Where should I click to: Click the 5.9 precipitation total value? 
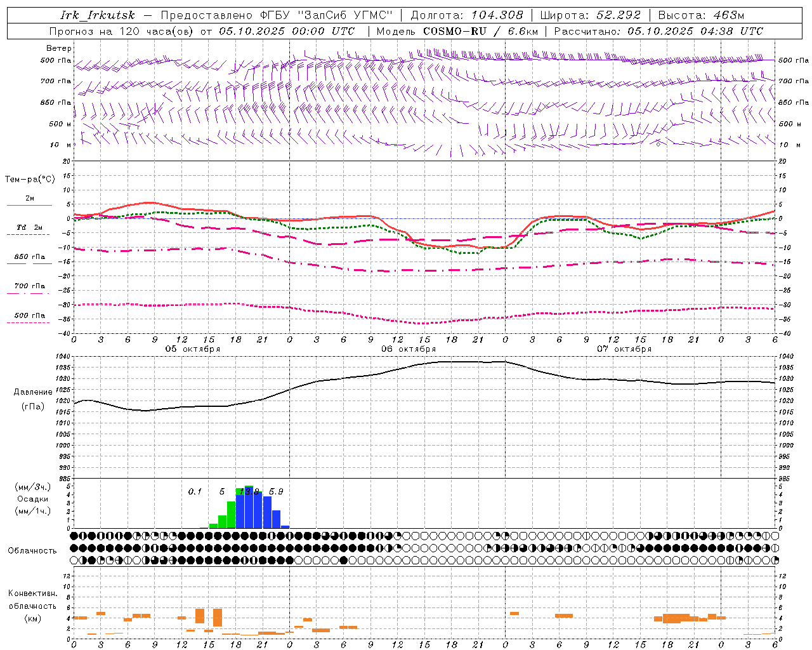coord(276,492)
